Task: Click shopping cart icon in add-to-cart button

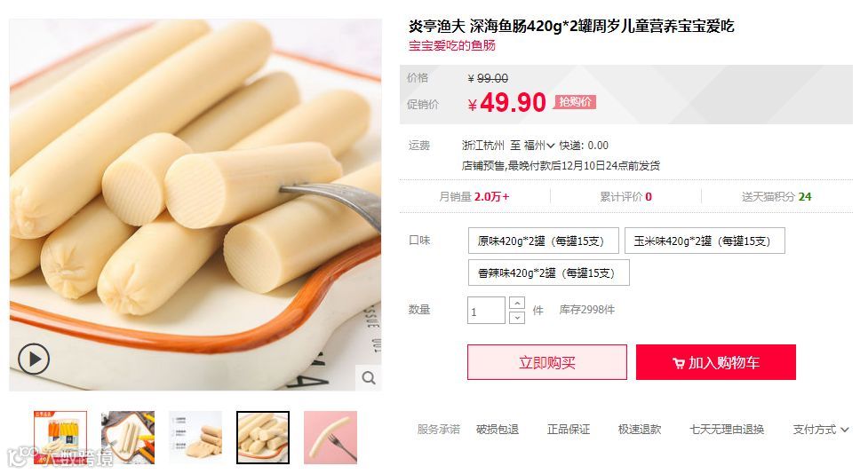Action: click(x=678, y=363)
